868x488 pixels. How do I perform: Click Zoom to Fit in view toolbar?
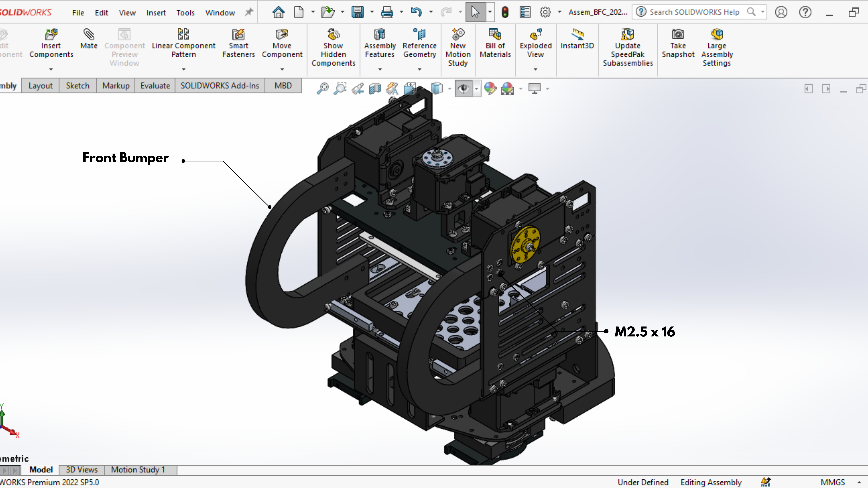(322, 89)
